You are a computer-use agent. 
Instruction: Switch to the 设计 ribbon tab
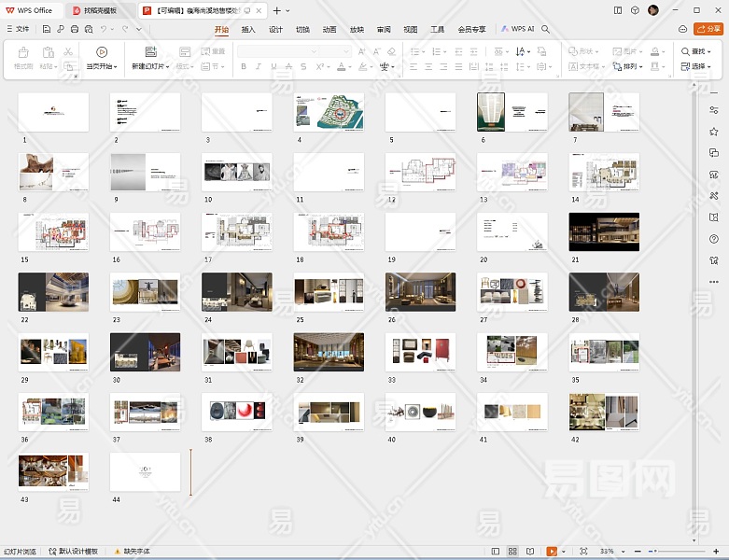[x=275, y=29]
